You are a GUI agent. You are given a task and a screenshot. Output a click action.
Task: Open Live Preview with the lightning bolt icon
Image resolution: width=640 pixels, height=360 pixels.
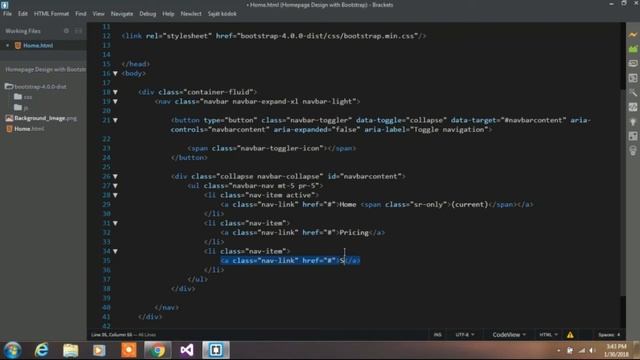pos(633,35)
